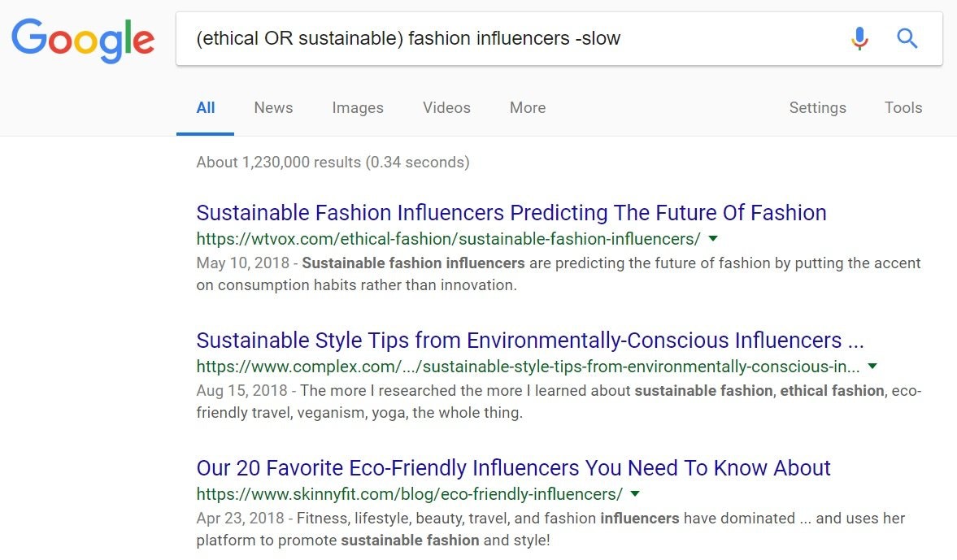The height and width of the screenshot is (560, 957).
Task: Switch to the Images tab
Action: 358,108
